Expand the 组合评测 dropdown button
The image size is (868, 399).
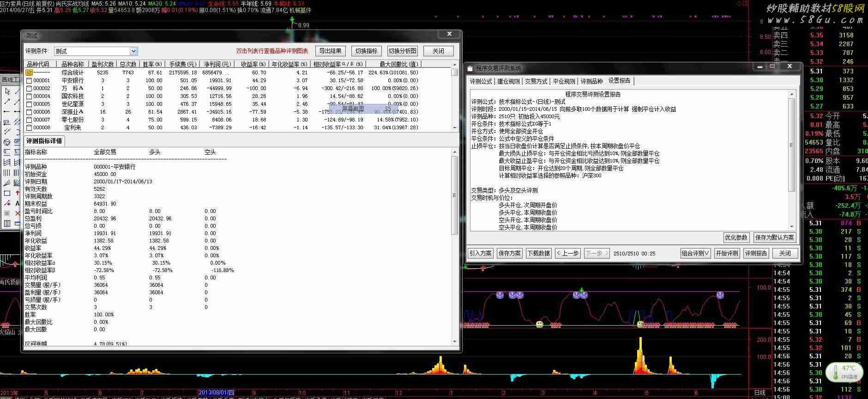pyautogui.click(x=695, y=253)
